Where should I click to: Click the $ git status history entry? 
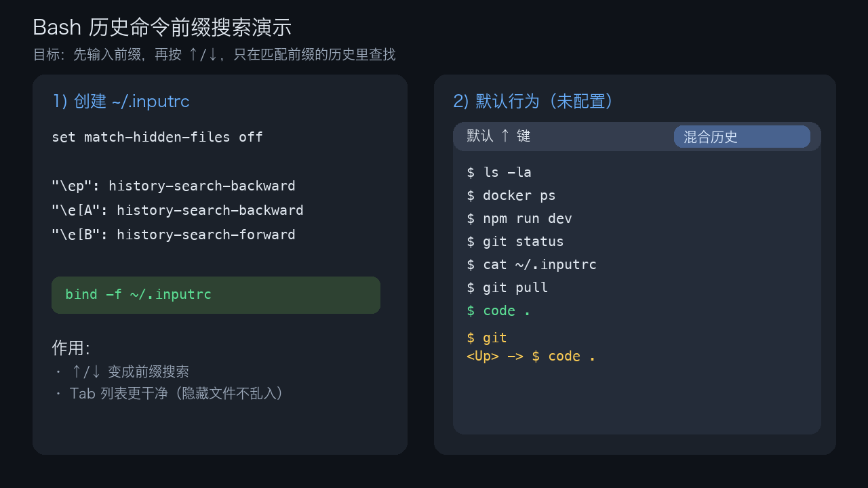(x=515, y=241)
